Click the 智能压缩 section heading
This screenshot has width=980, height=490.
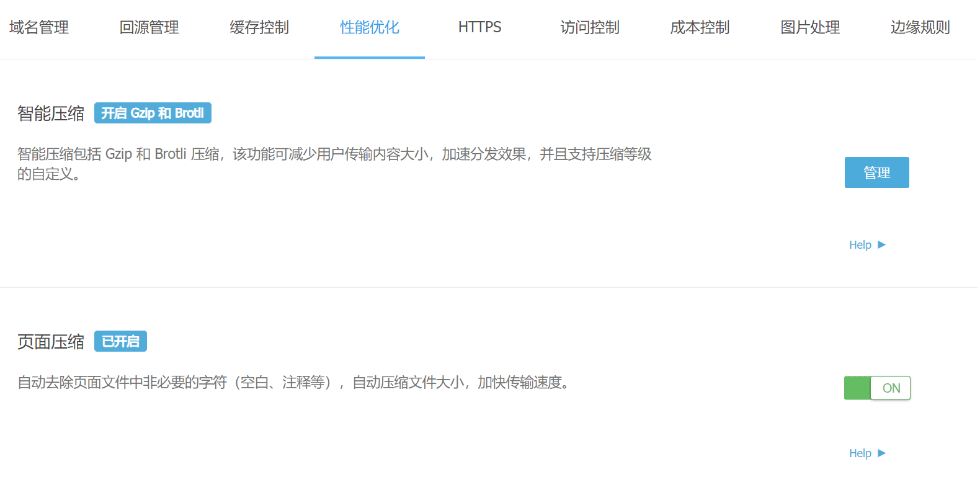(51, 114)
